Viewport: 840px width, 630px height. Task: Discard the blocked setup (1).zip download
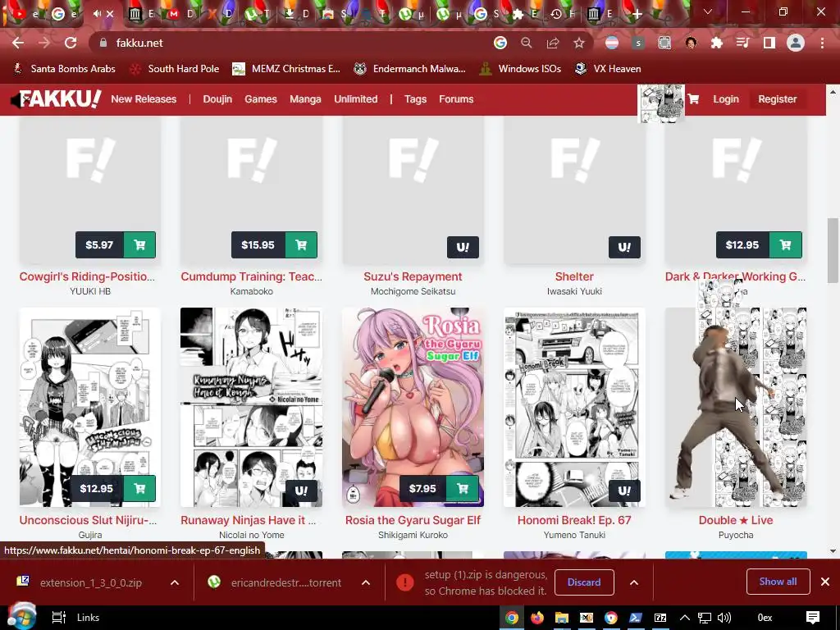click(584, 582)
